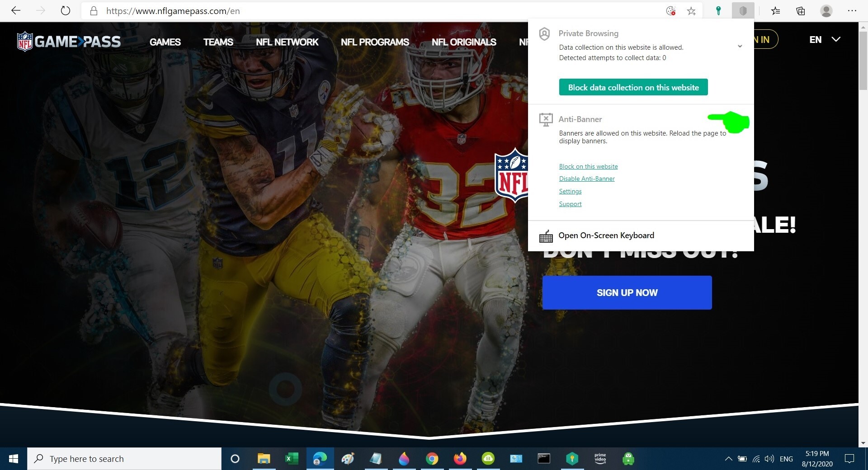The height and width of the screenshot is (470, 868).
Task: Open Excel from the taskbar
Action: click(x=292, y=459)
